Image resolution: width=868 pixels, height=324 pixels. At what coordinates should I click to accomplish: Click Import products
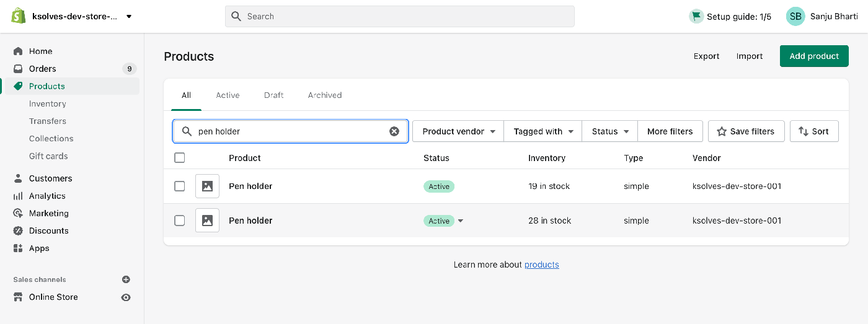pos(750,56)
